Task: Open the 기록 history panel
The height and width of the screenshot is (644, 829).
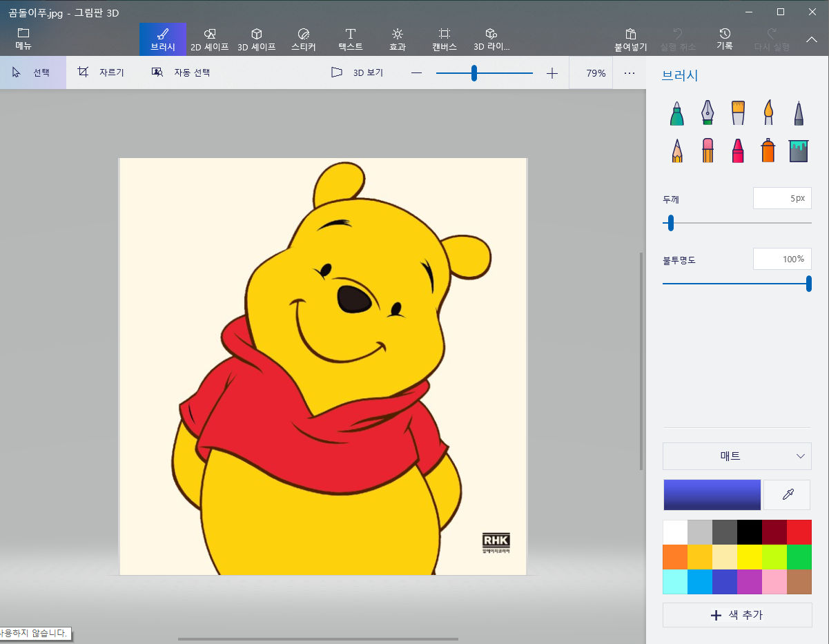Action: 725,39
